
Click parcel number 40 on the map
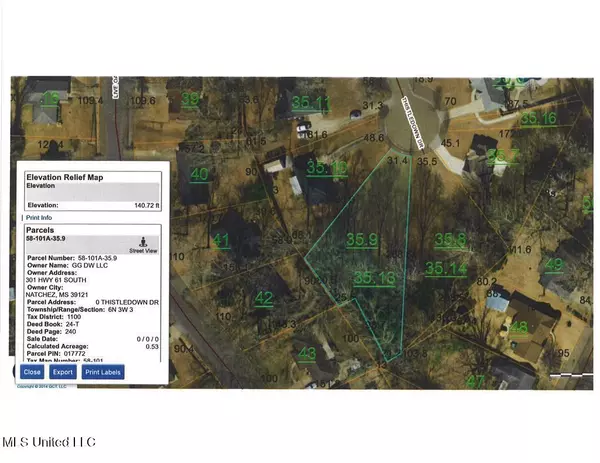coord(199,174)
